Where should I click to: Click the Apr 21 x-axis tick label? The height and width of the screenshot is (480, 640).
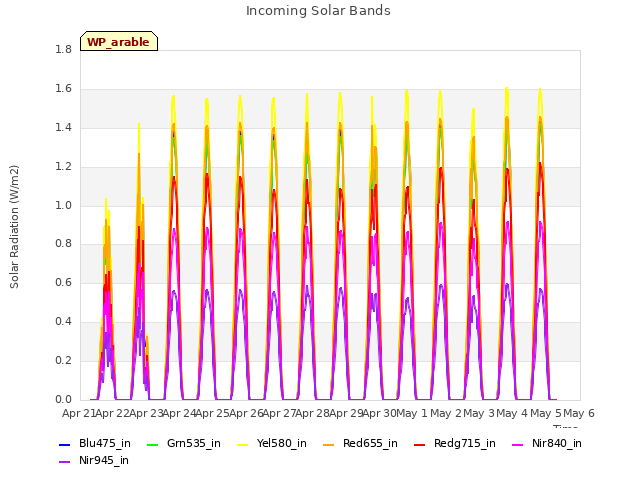[78, 413]
